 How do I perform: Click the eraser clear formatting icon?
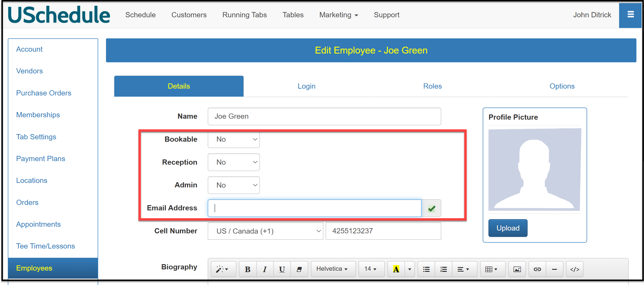pos(299,269)
